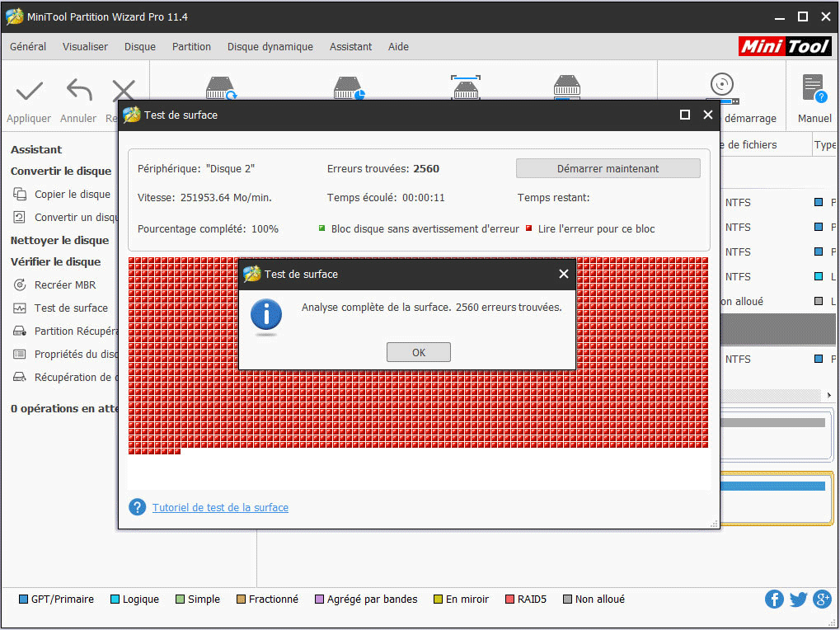840x630 pixels.
Task: Click the Récupération de données sidebar icon
Action: coord(20,377)
